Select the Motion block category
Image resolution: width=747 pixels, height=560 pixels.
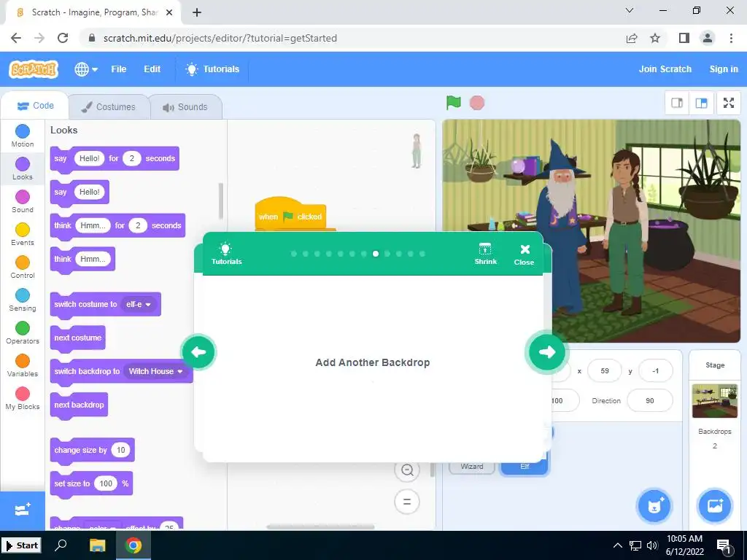pyautogui.click(x=23, y=136)
